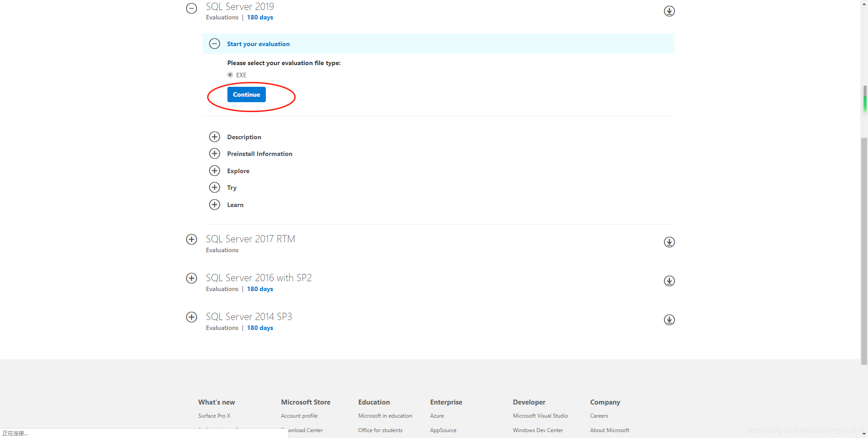Open the AppSource footer link
The height and width of the screenshot is (438, 868).
pyautogui.click(x=443, y=430)
